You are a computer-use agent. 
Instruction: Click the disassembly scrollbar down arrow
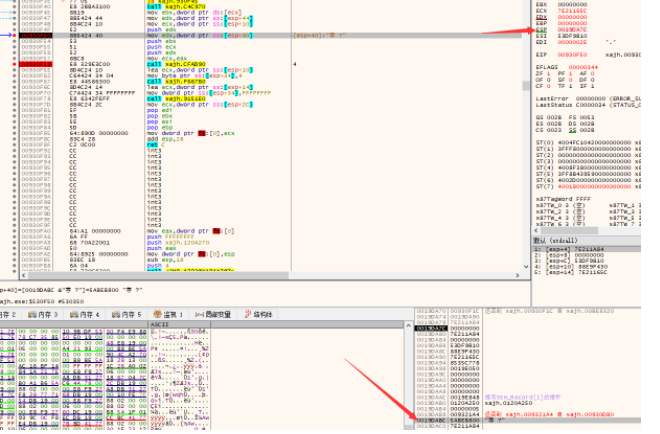coord(526,267)
